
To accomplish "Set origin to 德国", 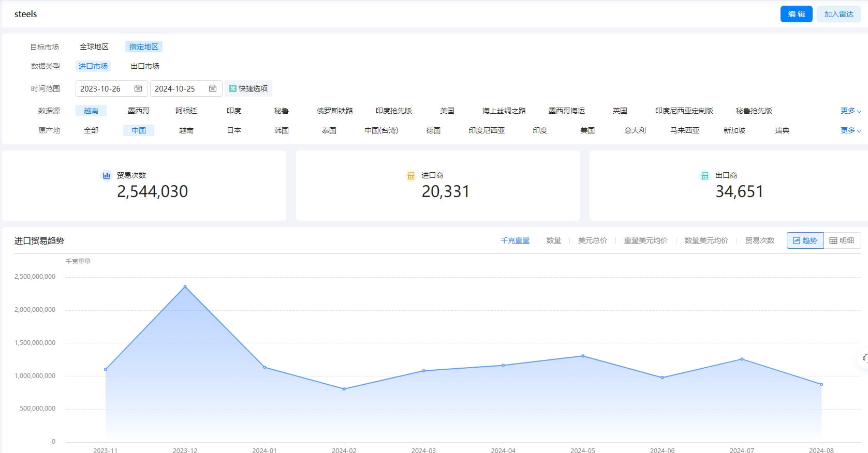I will [x=434, y=130].
